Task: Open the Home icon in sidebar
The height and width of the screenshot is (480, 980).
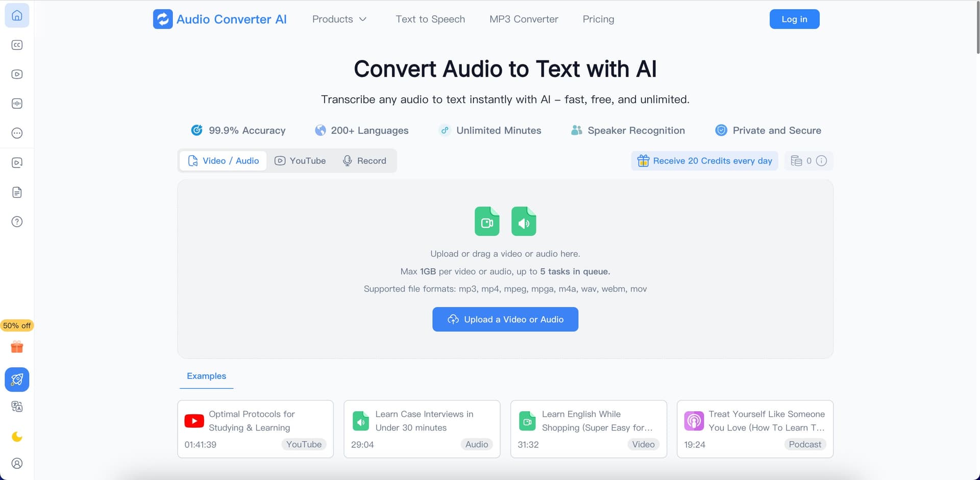Action: click(17, 15)
